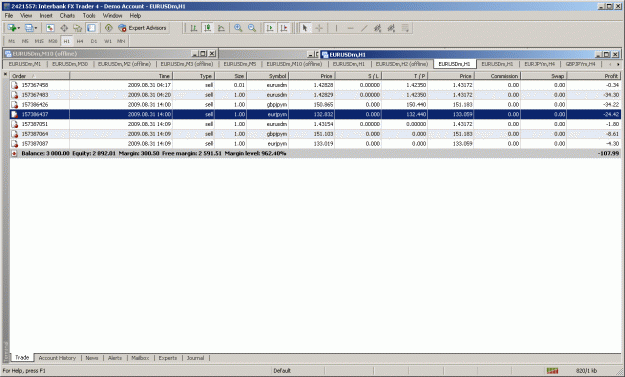Sort orders by Profit column header
Screen dimensions: 625x377
point(594,76)
